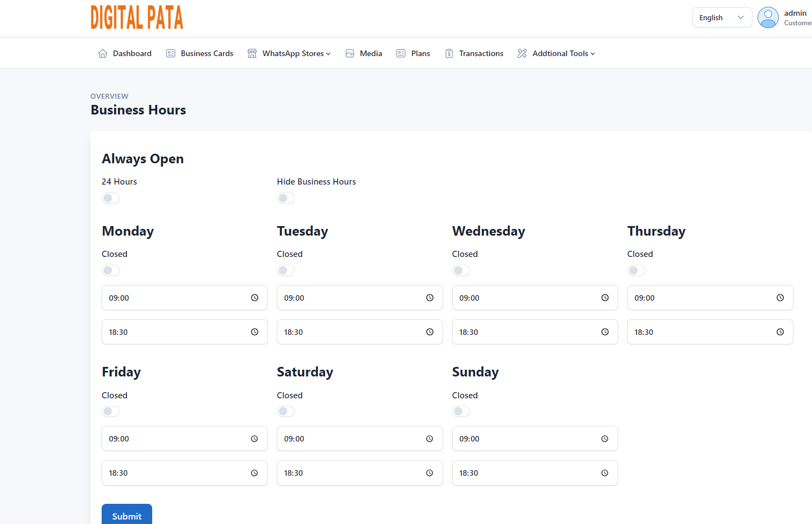
Task: Submit the business hours form
Action: (x=127, y=515)
